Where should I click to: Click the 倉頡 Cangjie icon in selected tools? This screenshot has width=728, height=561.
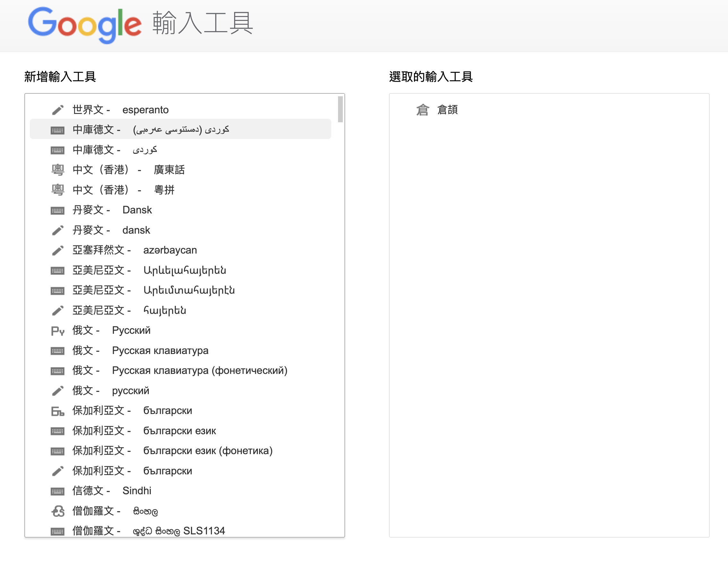422,110
